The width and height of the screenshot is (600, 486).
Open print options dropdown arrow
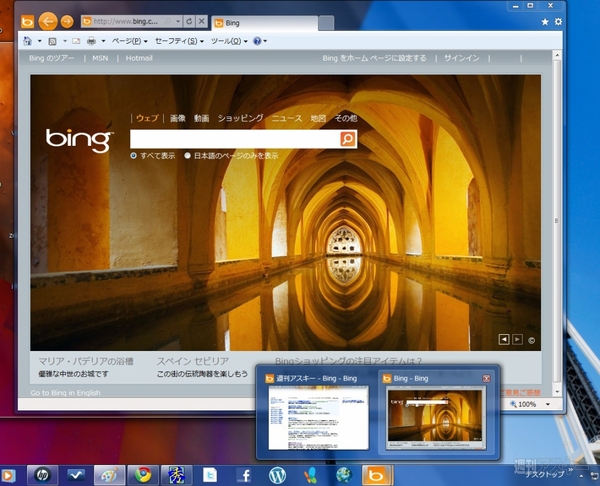coord(103,41)
